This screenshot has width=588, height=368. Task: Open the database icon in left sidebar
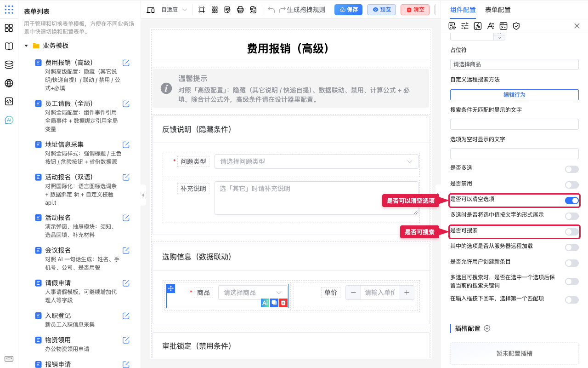pos(9,65)
